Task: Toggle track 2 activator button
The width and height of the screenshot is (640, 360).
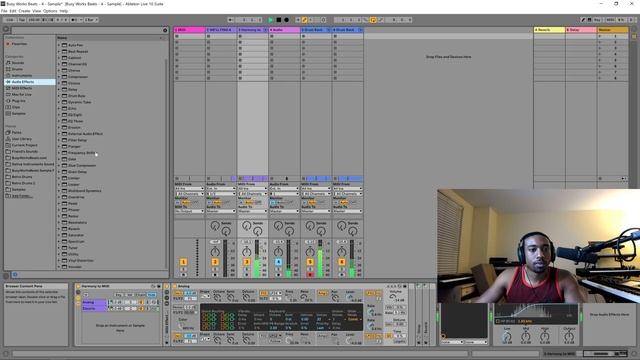Action: click(215, 262)
